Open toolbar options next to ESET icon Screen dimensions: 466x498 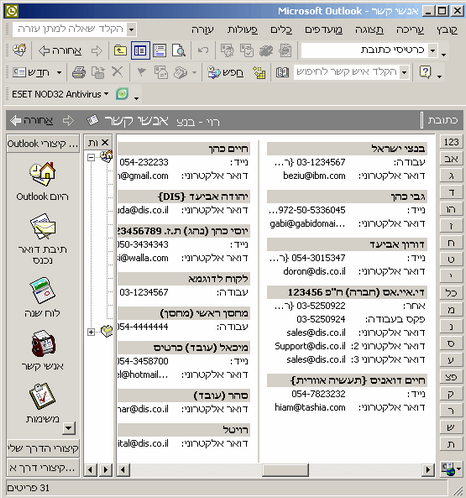(136, 97)
